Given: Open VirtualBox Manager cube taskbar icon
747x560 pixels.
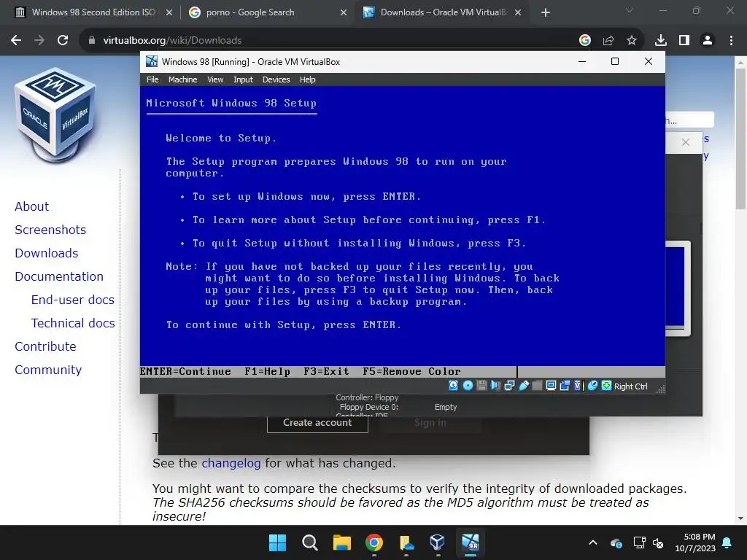Looking at the screenshot, I should pos(437,542).
